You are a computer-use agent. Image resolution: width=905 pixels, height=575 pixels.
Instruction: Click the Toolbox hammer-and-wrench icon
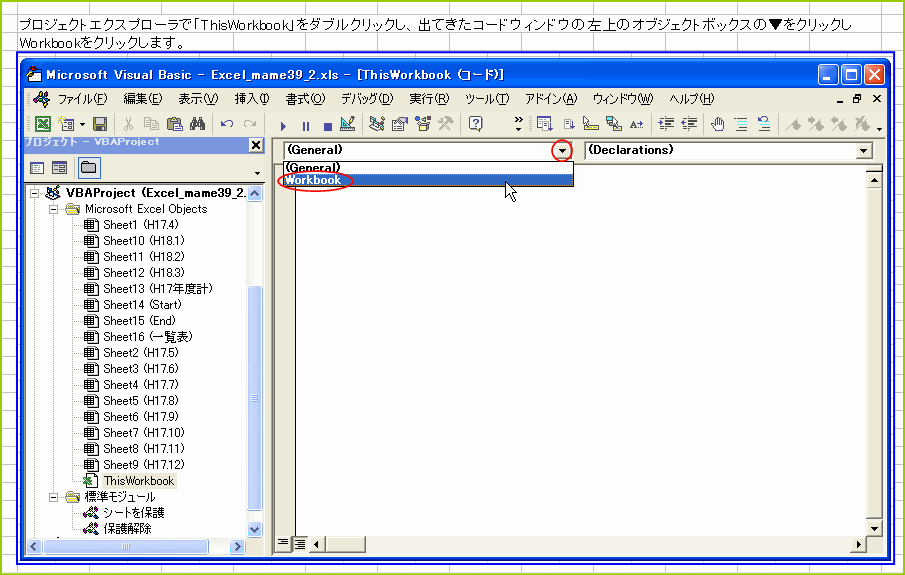point(446,124)
